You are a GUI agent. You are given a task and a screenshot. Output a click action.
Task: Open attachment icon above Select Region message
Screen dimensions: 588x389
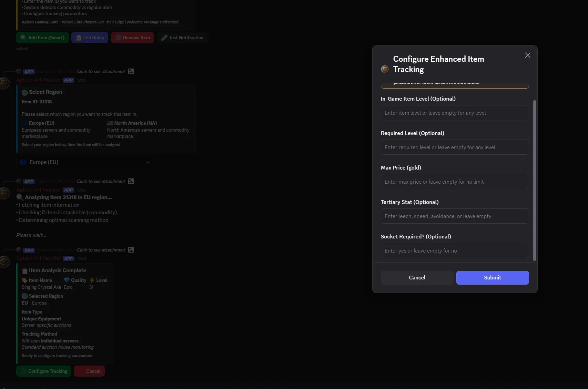[x=131, y=71]
